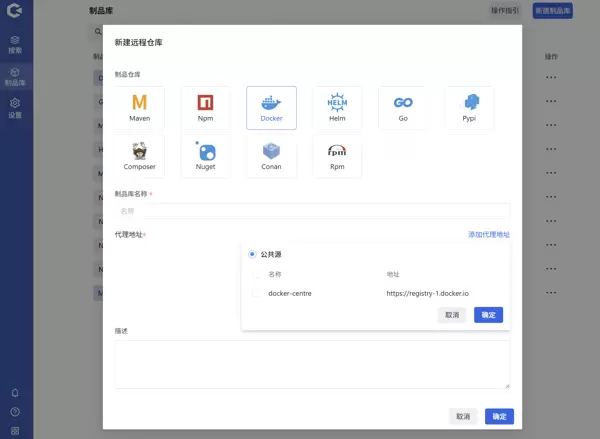Image resolution: width=600 pixels, height=439 pixels.
Task: Click 取消 in the proxy source popup
Action: point(452,315)
